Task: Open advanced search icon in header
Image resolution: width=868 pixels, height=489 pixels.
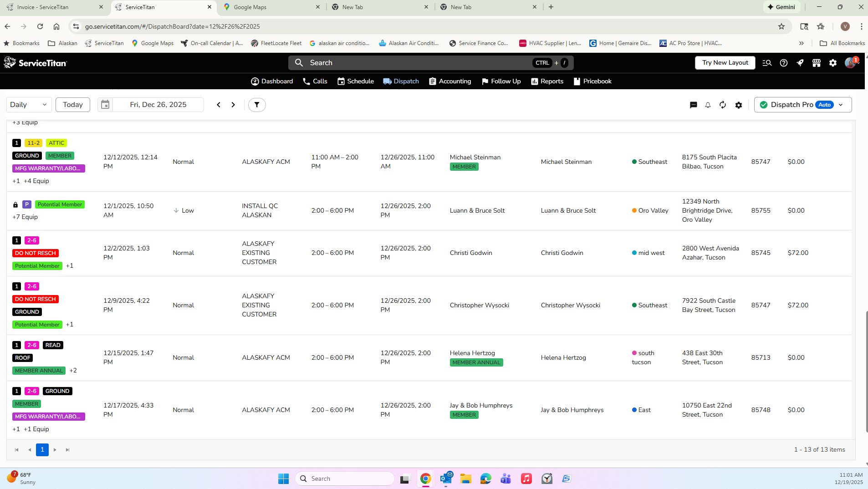Action: pyautogui.click(x=767, y=63)
